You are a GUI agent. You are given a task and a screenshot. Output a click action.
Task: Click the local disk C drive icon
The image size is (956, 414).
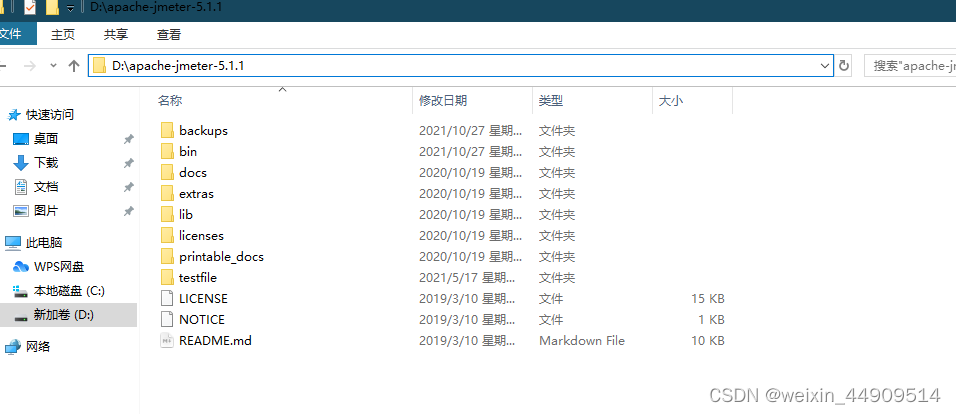click(21, 291)
